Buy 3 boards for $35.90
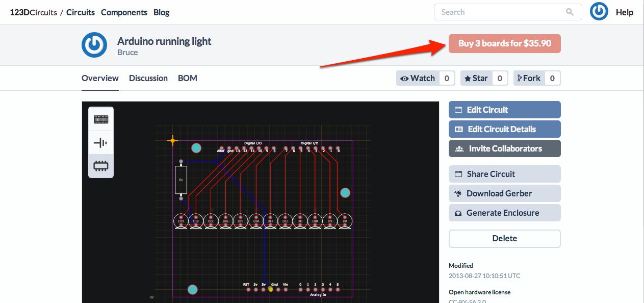The image size is (644, 303). pos(504,43)
